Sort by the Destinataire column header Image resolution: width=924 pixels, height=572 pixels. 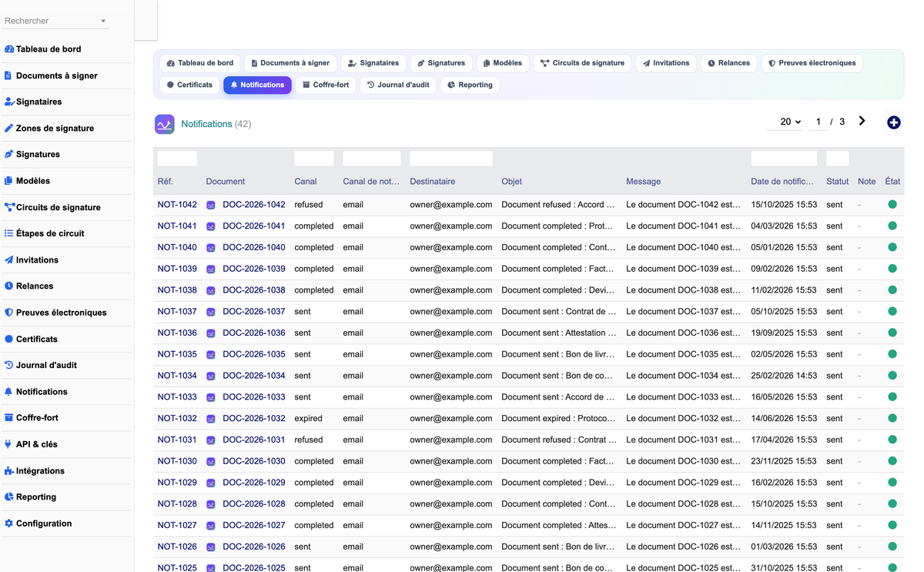pyautogui.click(x=433, y=182)
